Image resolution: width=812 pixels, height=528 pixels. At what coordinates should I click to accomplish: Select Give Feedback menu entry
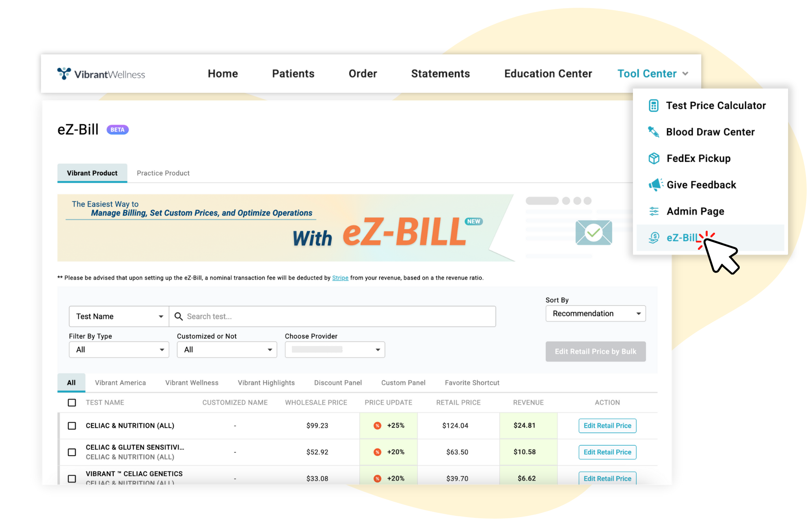pos(710,185)
